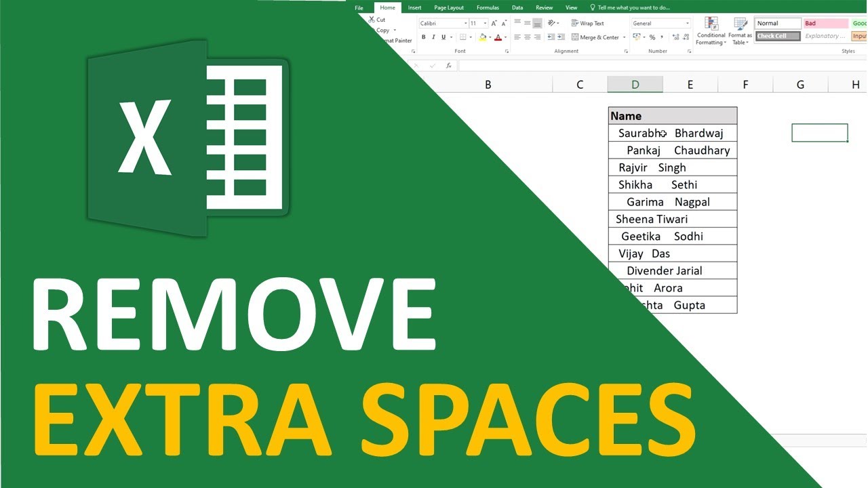This screenshot has height=488, width=868.
Task: Switch to the View tab
Action: 571,7
